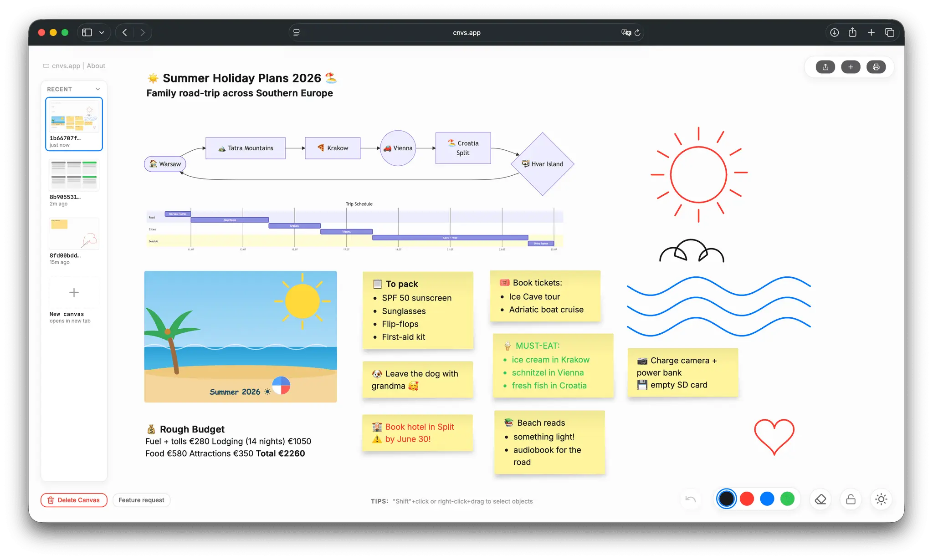Viewport: 933px width, 560px height.
Task: Click the black cloud doodle
Action: click(692, 251)
